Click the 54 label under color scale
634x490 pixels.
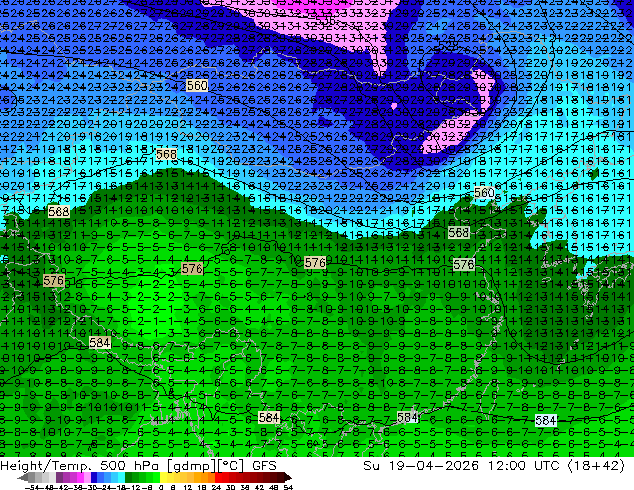288,487
